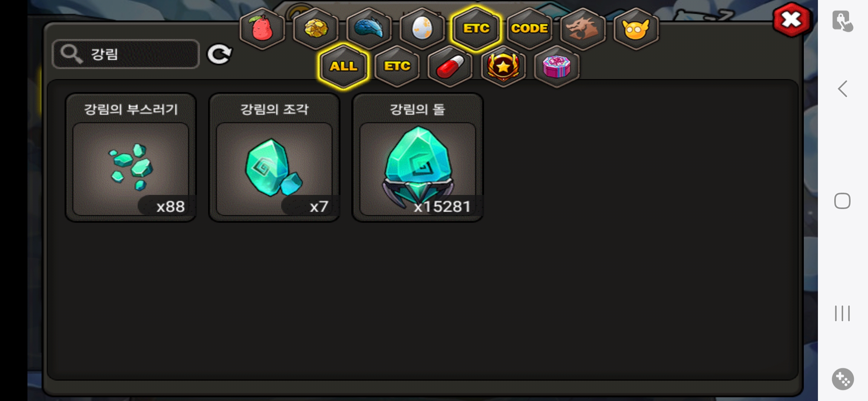This screenshot has width=868, height=401.
Task: Open the orange horned mask category
Action: point(636,28)
